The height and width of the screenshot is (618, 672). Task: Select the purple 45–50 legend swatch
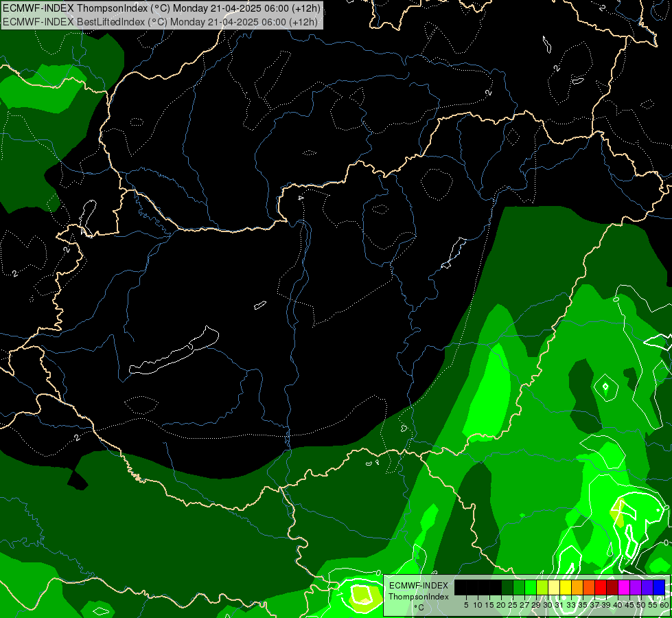(636, 588)
